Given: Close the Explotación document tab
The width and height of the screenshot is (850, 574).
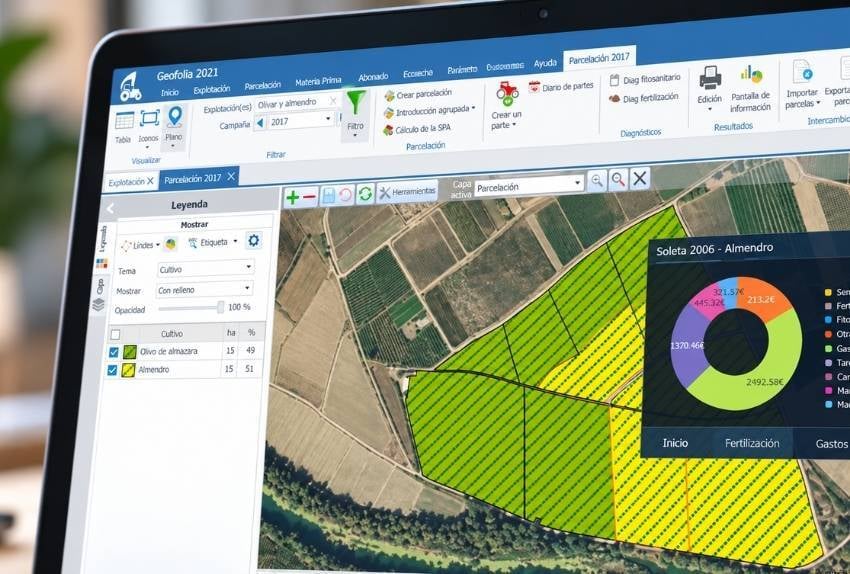Looking at the screenshot, I should [x=150, y=181].
